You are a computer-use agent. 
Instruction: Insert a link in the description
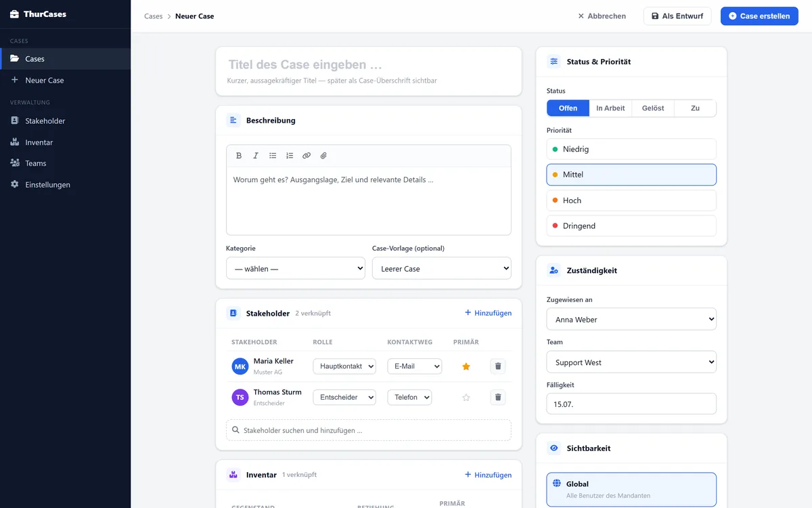(307, 156)
